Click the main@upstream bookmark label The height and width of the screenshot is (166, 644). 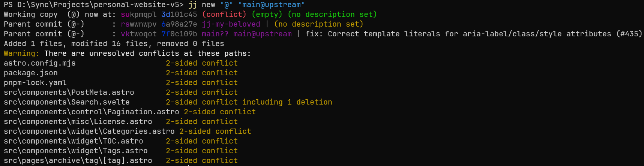(x=263, y=34)
